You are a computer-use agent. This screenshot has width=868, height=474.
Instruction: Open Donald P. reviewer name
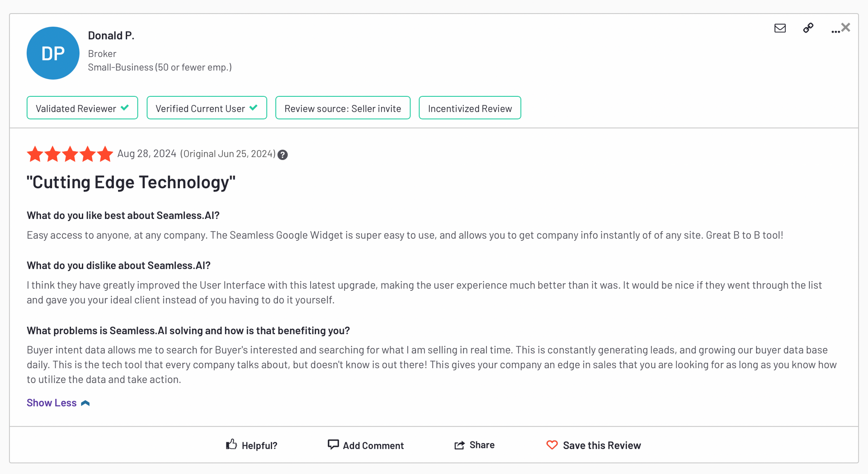click(111, 35)
